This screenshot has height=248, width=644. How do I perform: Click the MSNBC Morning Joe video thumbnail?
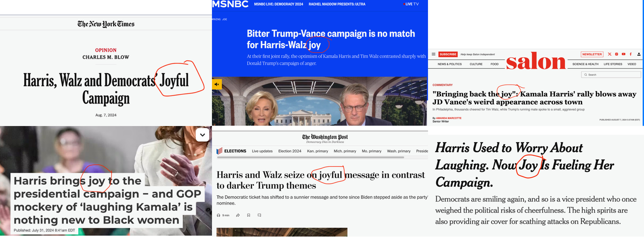click(x=319, y=101)
